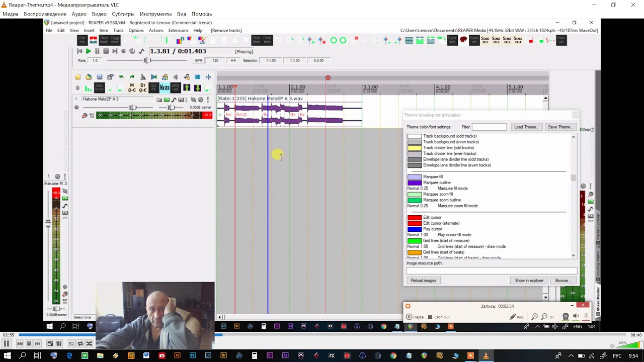Click the red X toolbar icon
The image size is (644, 362).
(356, 39)
